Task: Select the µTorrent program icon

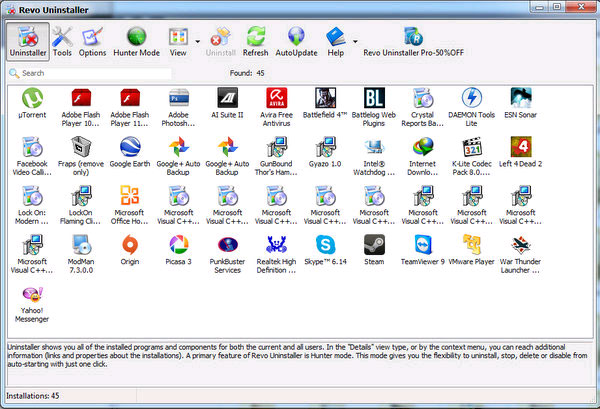Action: (x=35, y=105)
